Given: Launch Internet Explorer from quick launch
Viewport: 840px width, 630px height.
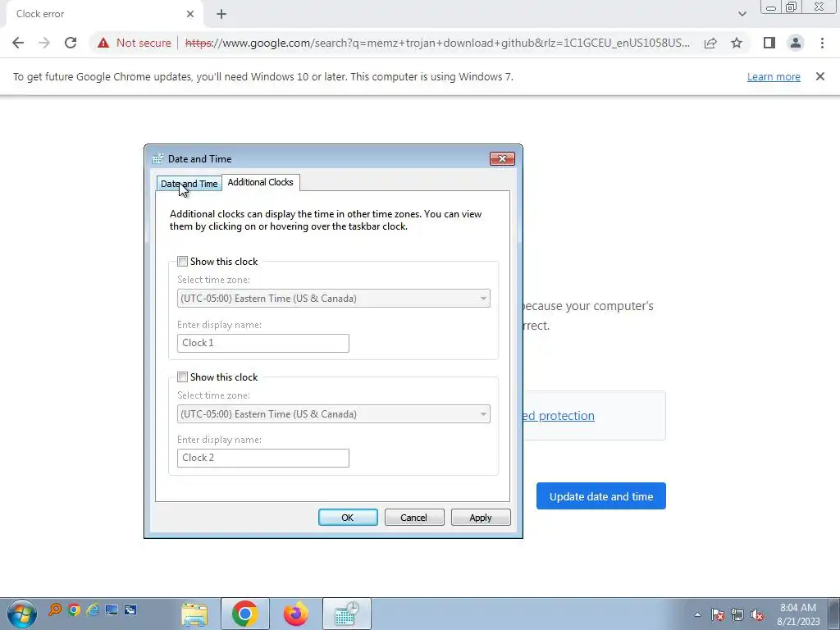Looking at the screenshot, I should point(93,609).
